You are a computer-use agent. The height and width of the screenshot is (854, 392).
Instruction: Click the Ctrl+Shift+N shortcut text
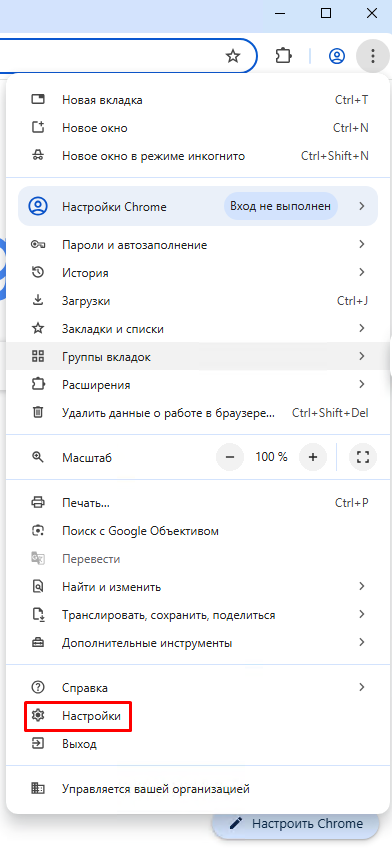(335, 156)
